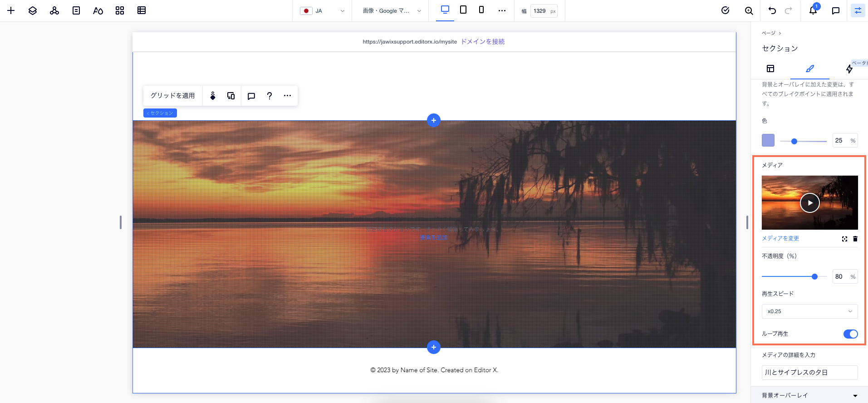Open the background color swatch

coord(768,140)
